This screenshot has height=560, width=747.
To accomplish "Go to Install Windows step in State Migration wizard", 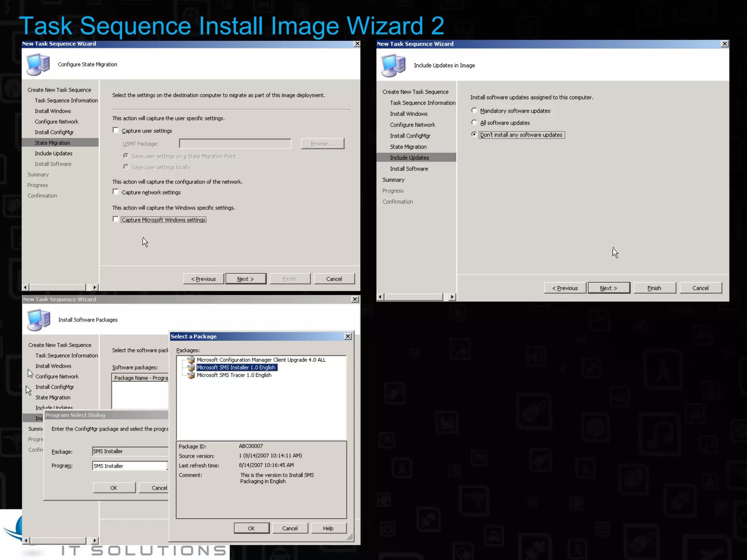I will [x=53, y=111].
